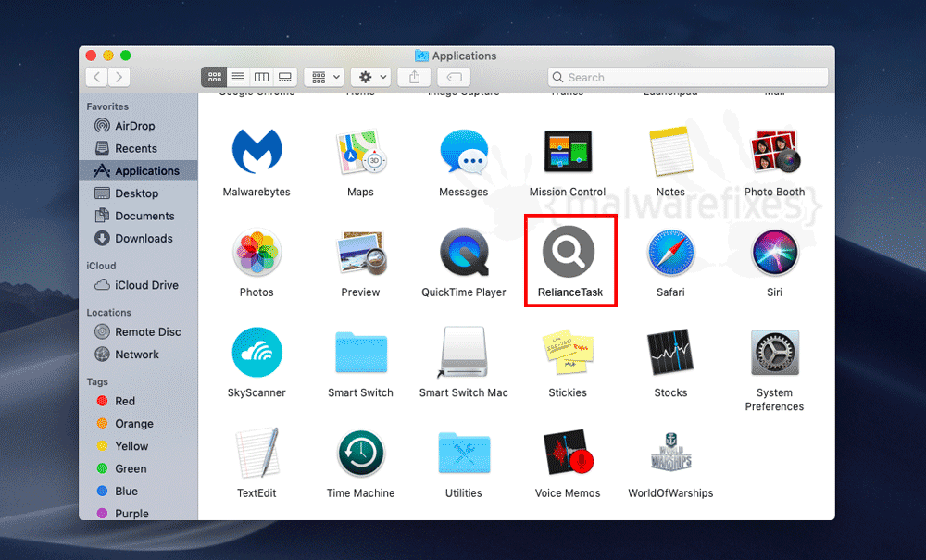Image resolution: width=926 pixels, height=560 pixels.
Task: Filter by the Blue tag
Action: (x=138, y=491)
